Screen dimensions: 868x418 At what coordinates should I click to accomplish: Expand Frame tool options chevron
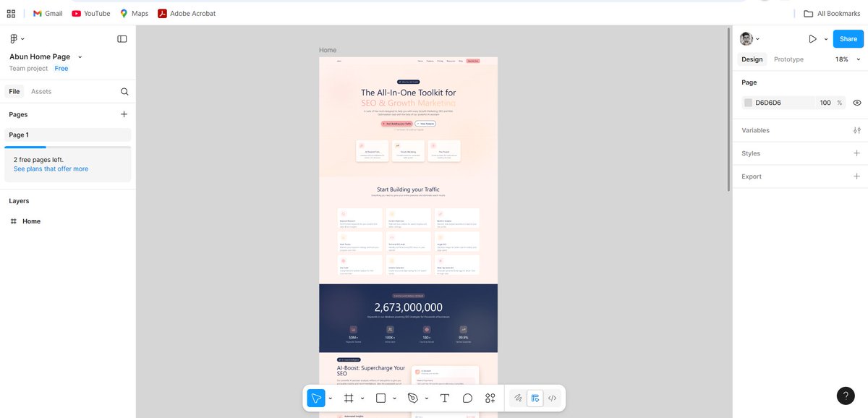click(362, 398)
